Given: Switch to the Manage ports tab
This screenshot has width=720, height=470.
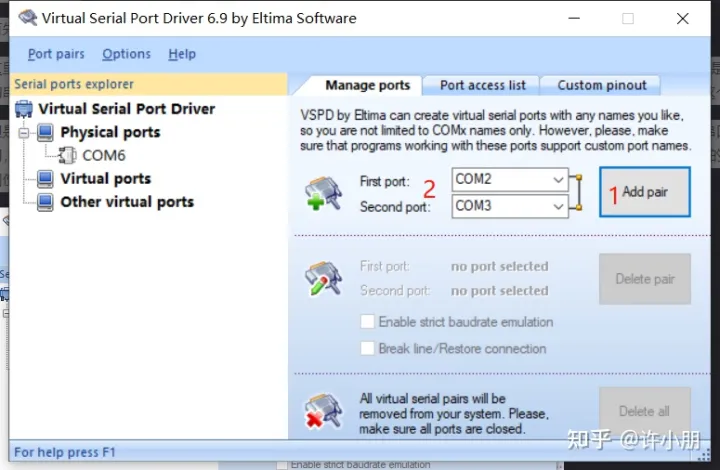Looking at the screenshot, I should 367,85.
